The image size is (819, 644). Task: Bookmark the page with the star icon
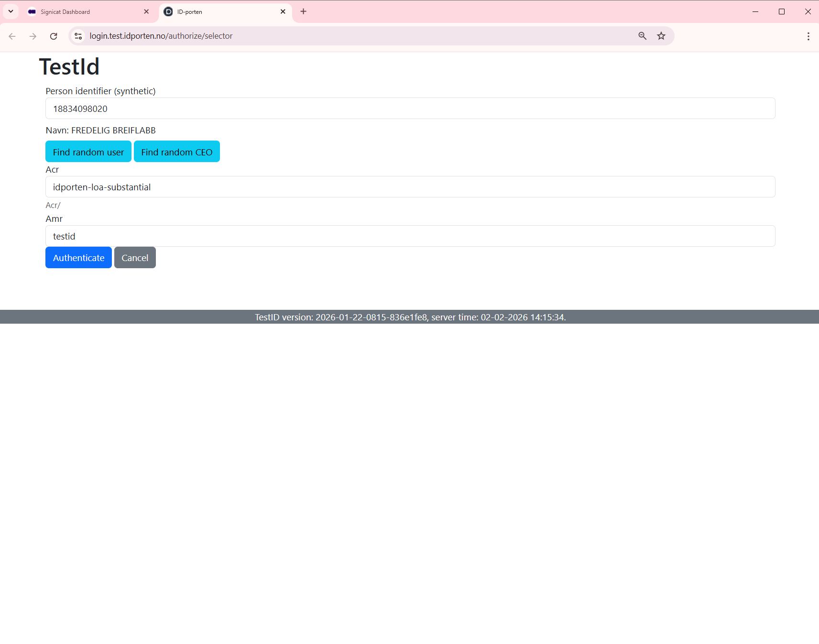coord(661,36)
